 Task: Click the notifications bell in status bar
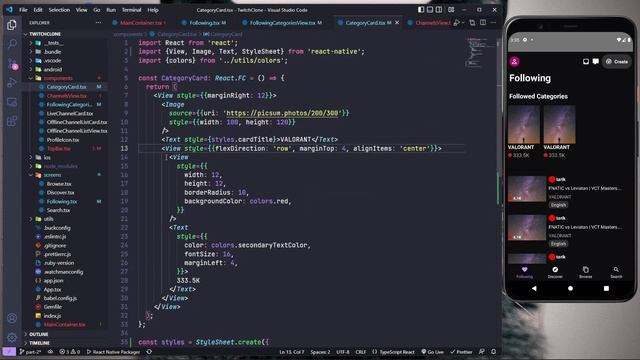click(x=493, y=352)
